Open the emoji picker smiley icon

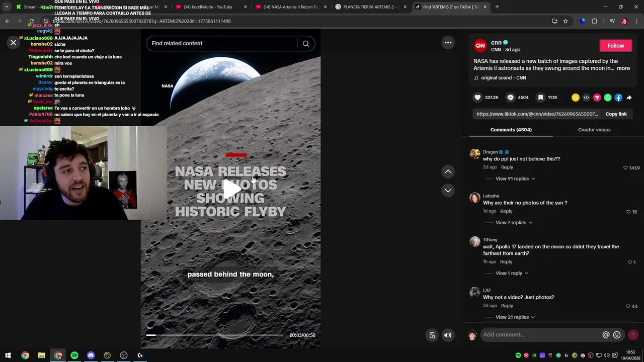tap(617, 335)
